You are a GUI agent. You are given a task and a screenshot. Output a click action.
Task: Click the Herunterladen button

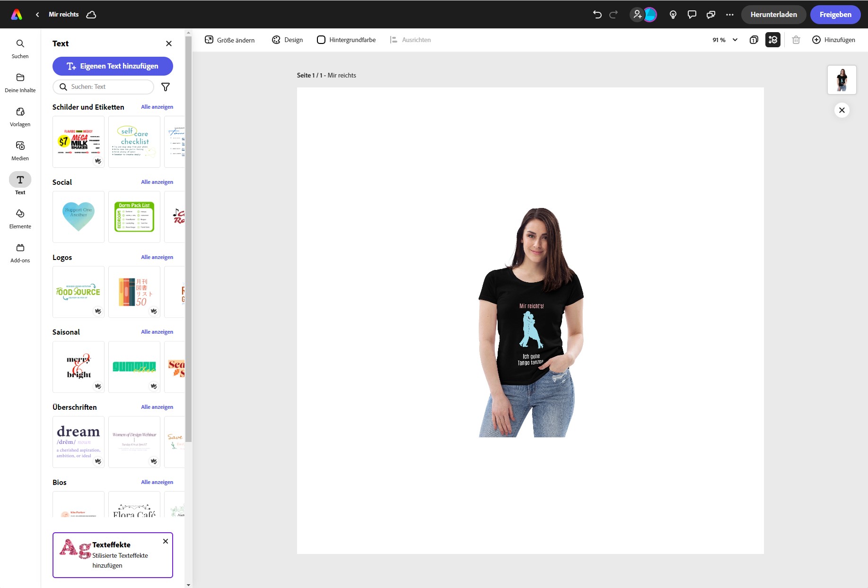pos(774,15)
